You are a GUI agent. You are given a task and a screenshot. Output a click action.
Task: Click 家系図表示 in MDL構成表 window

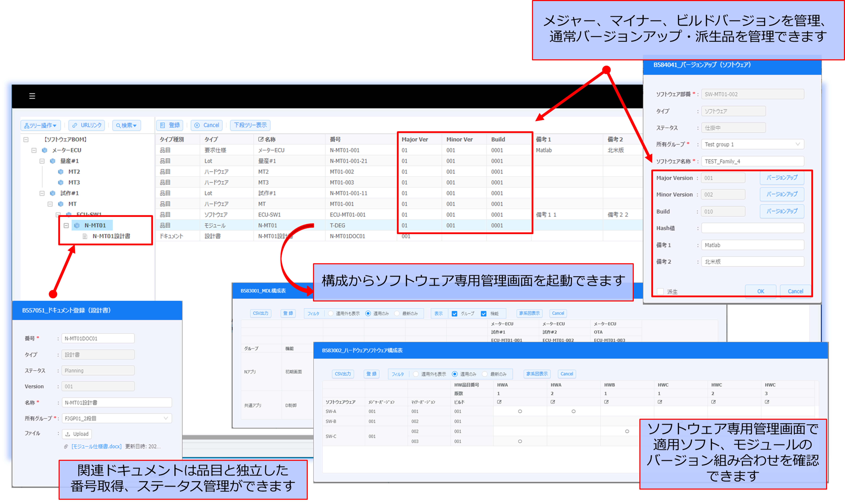point(529,313)
